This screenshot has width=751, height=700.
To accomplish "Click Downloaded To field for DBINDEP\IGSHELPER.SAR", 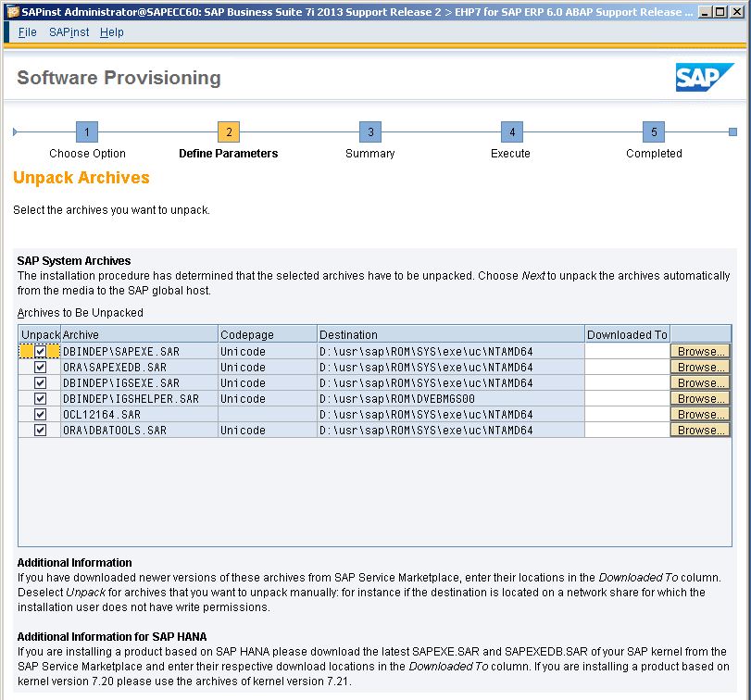I will pos(627,399).
